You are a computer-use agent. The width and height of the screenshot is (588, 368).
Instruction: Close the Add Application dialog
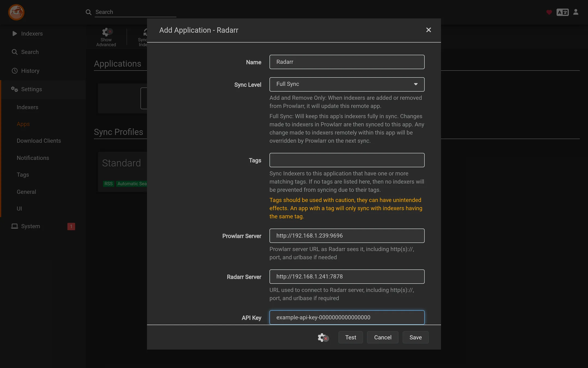(428, 30)
